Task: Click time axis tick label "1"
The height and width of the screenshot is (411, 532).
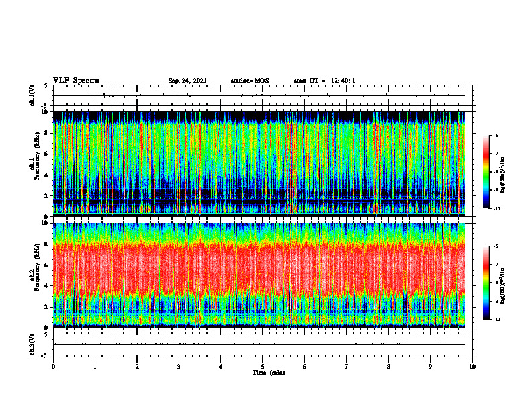Action: coord(95,367)
